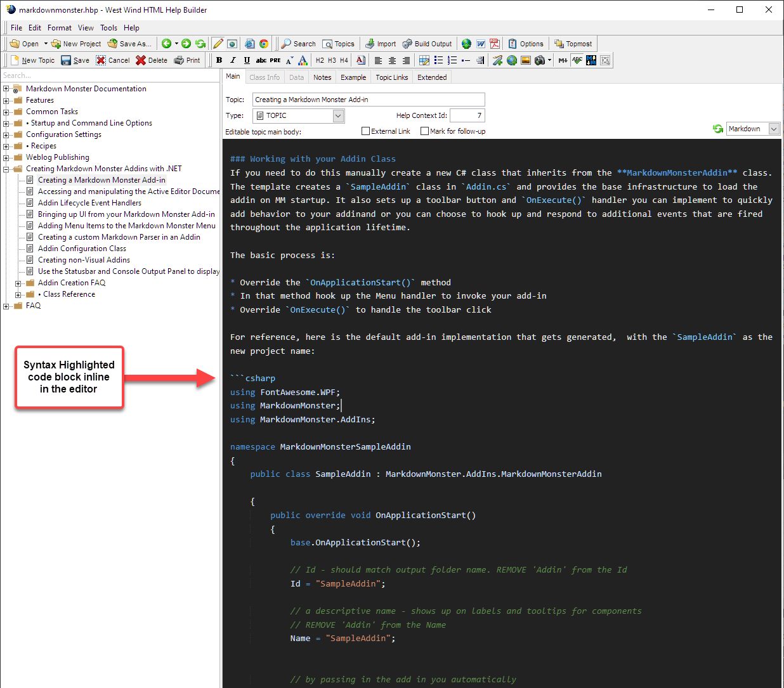The width and height of the screenshot is (784, 688).
Task: Open the Tools menu
Action: (x=108, y=28)
